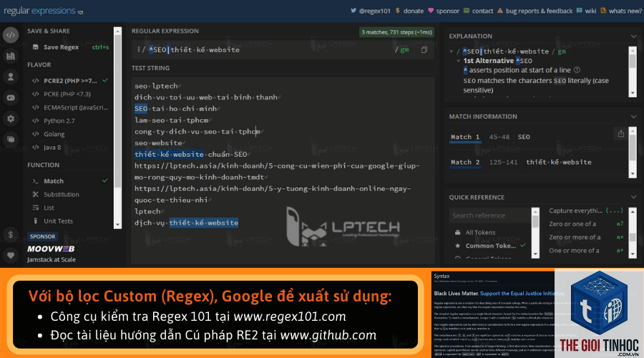Screen dimensions: 644x358
Task: Open the community library bar-chart icon
Action: tap(11, 56)
